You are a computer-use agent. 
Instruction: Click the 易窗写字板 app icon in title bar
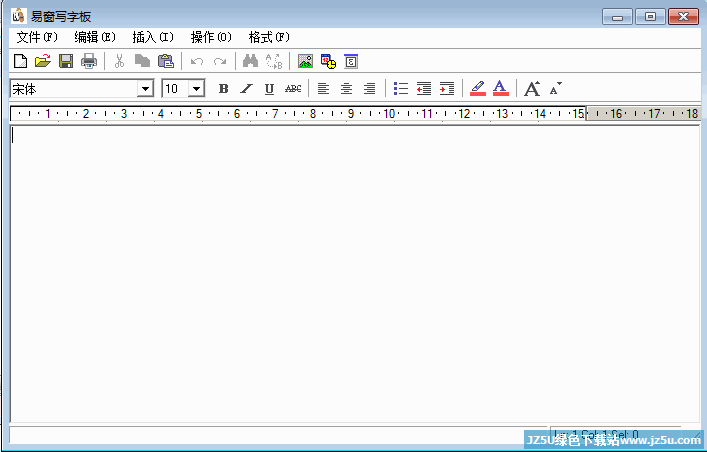click(x=18, y=16)
